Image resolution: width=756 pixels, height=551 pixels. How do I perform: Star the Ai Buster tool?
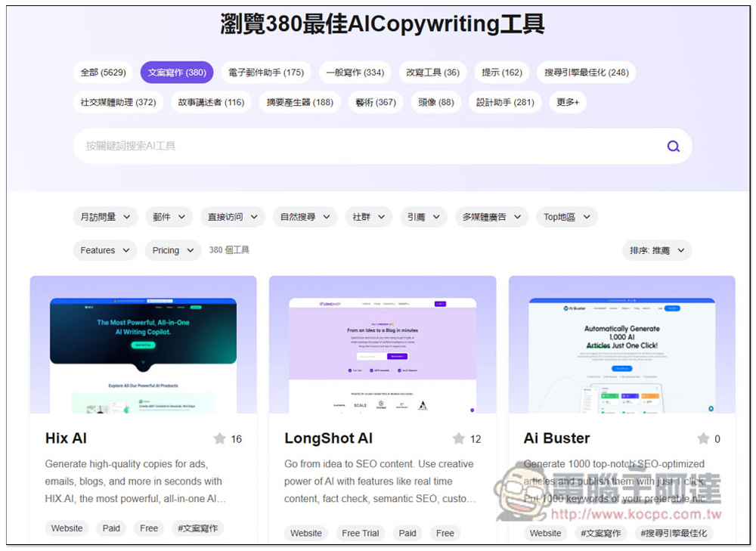point(703,438)
